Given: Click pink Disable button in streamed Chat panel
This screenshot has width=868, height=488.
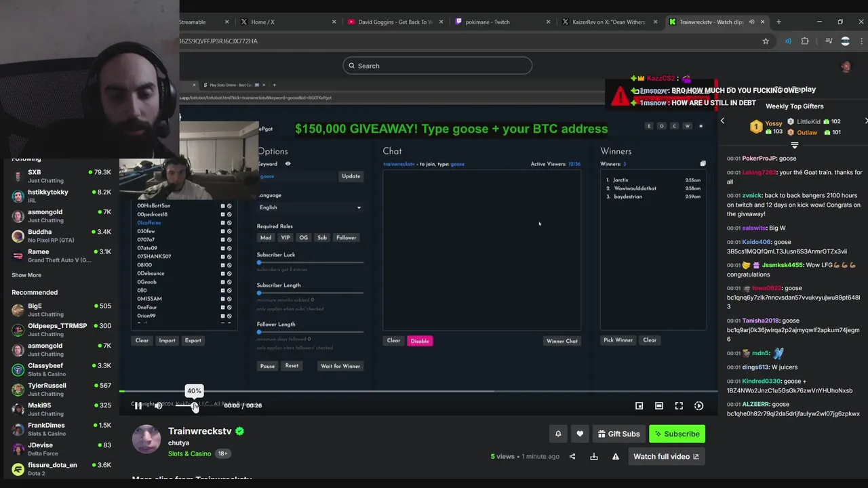Looking at the screenshot, I should coord(420,341).
